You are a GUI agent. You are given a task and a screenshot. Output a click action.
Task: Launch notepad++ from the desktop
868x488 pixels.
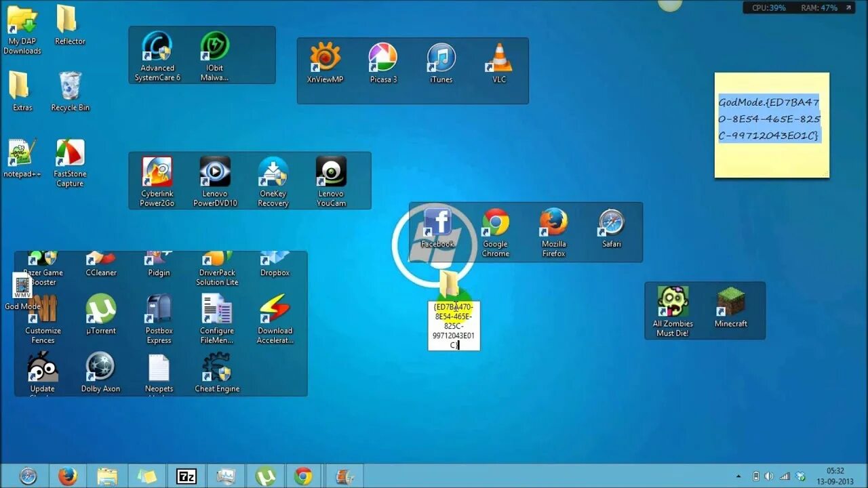(x=22, y=158)
